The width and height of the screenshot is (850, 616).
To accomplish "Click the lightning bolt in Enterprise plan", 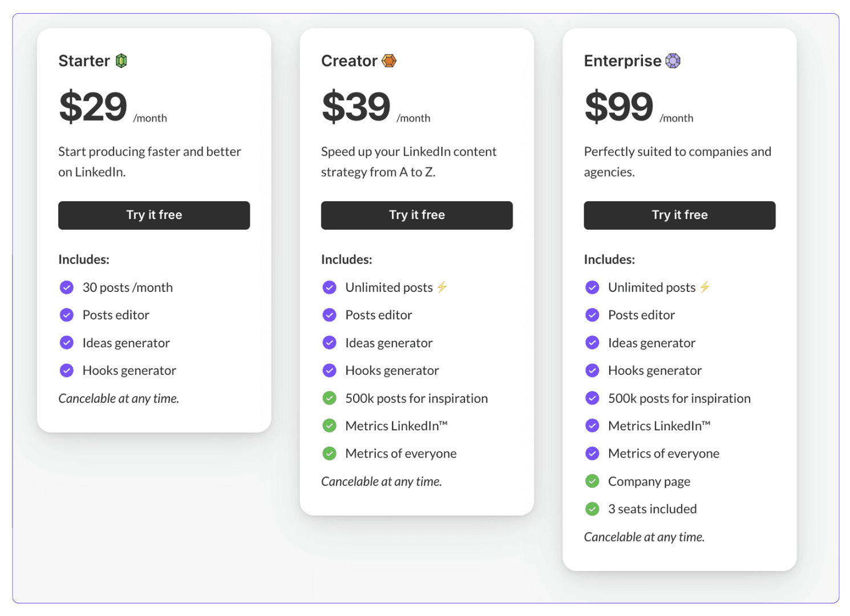I will pos(705,287).
